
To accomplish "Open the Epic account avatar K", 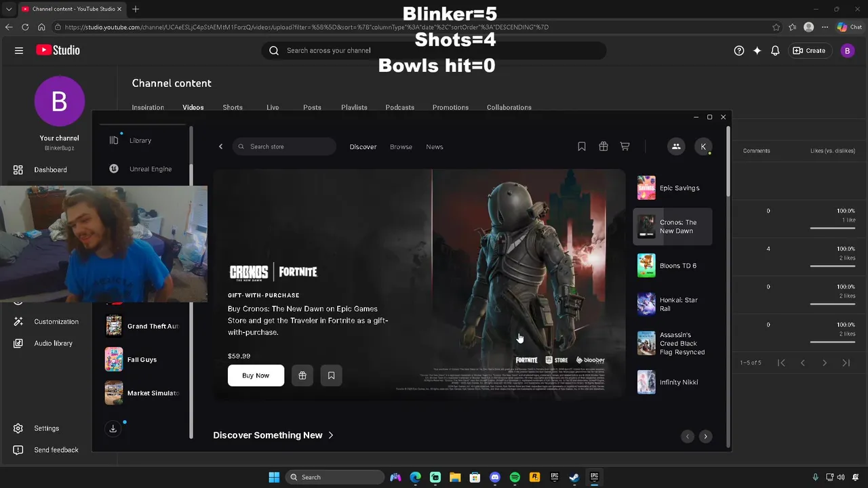I will pyautogui.click(x=703, y=146).
